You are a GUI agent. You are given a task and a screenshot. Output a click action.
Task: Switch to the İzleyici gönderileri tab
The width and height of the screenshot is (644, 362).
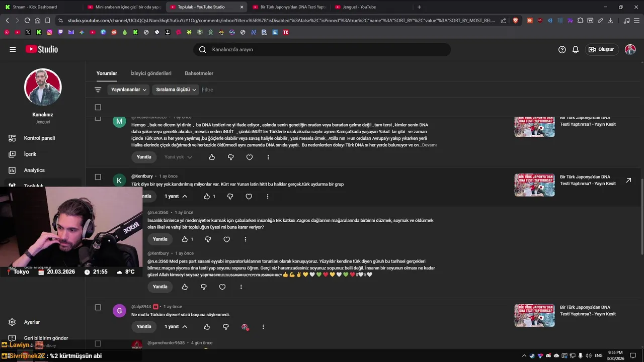[x=151, y=73]
